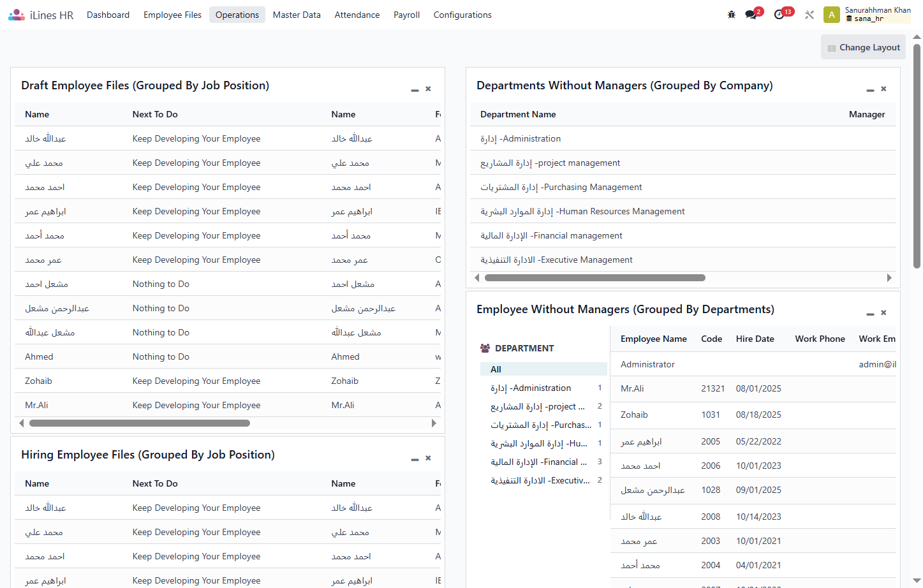Fold the Departments Without Managers panel
The height and width of the screenshot is (588, 923).
[x=870, y=90]
